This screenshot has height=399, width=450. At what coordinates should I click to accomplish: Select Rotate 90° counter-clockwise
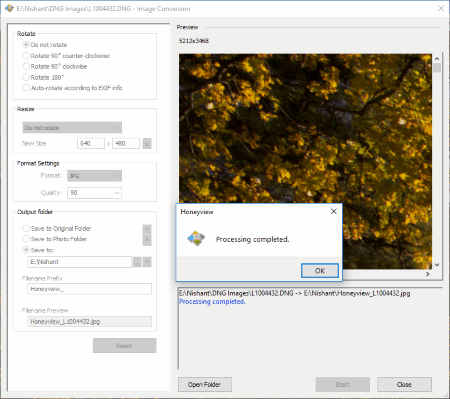point(66,56)
